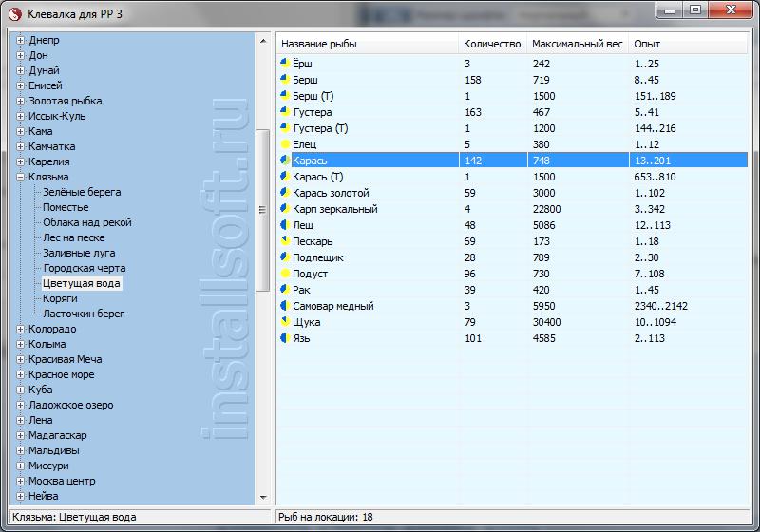This screenshot has height=532, width=760.
Task: Click the max weight 22800 cell
Action: click(547, 209)
